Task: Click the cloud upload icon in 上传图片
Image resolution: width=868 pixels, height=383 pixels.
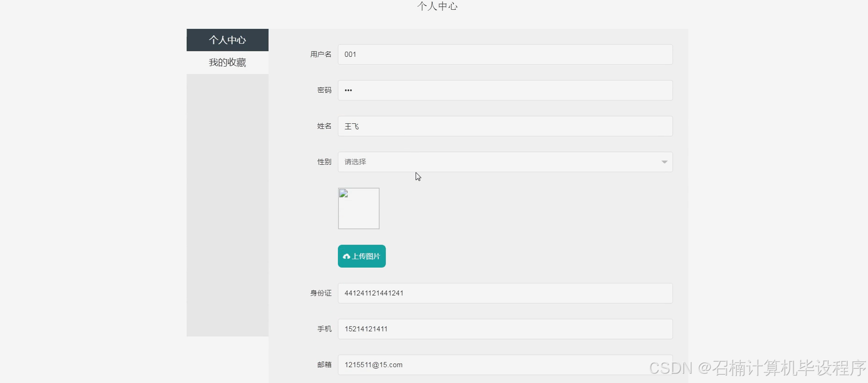Action: [x=346, y=256]
